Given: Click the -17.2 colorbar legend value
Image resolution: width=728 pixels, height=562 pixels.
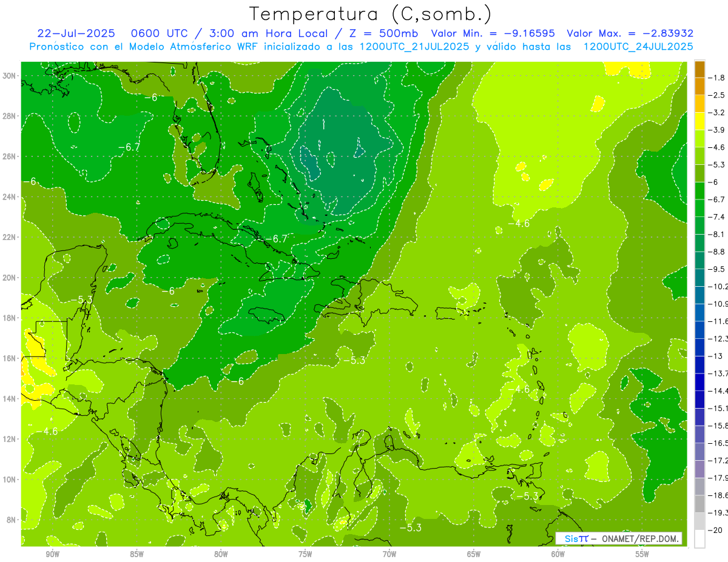Looking at the screenshot, I should [x=718, y=461].
